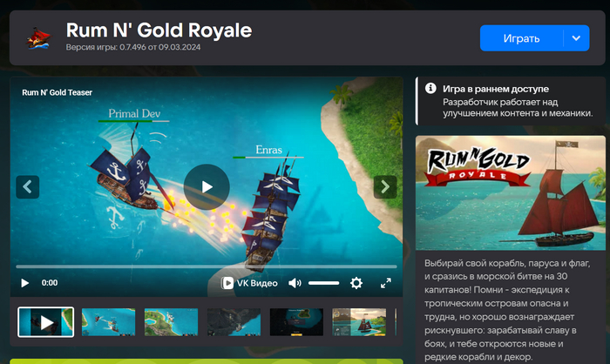The image size is (610, 364).
Task: Click the Rum N' Gold Royale ship logo
Action: tap(38, 38)
